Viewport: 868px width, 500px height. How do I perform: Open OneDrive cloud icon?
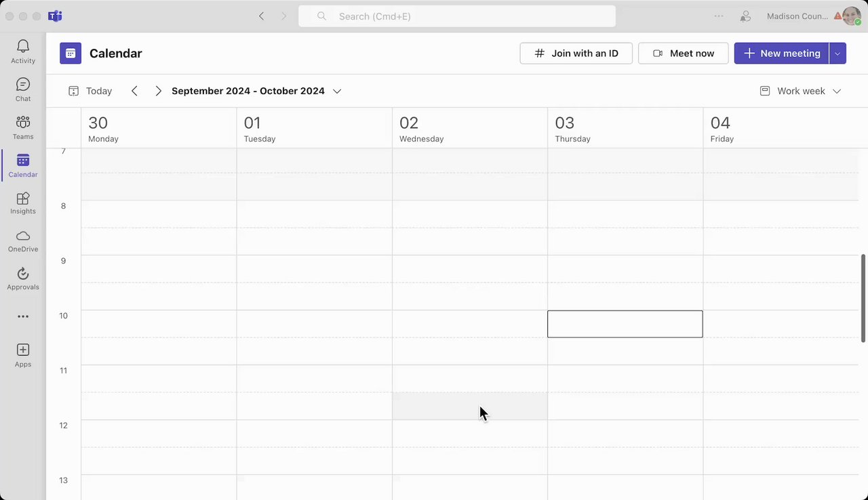click(23, 237)
